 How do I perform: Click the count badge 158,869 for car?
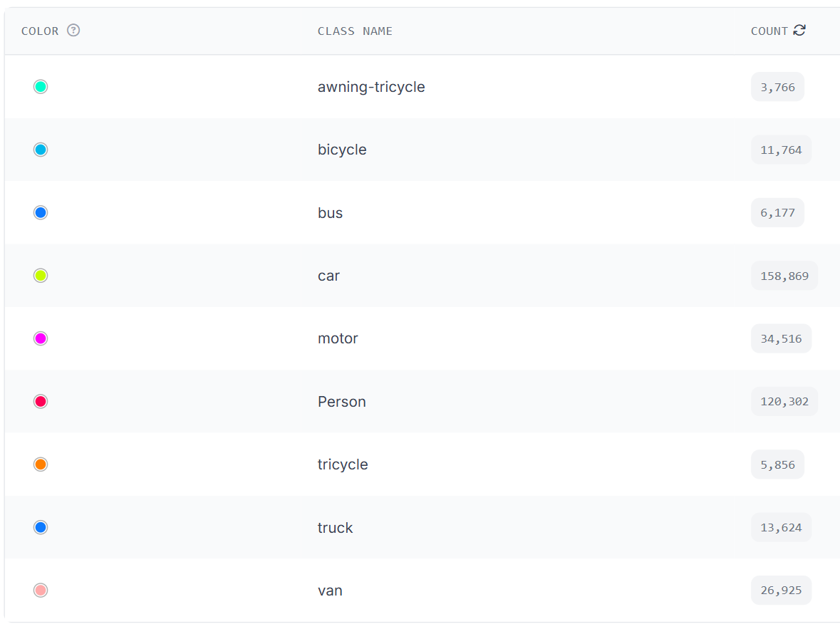(x=784, y=276)
